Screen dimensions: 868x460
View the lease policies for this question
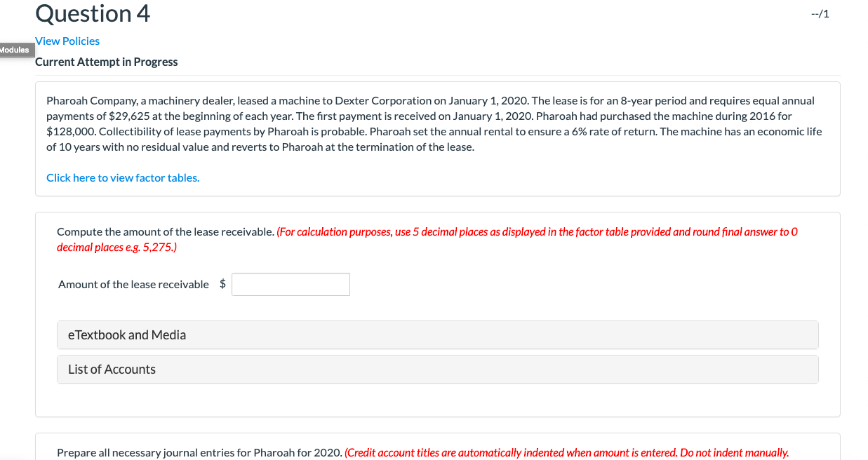67,41
